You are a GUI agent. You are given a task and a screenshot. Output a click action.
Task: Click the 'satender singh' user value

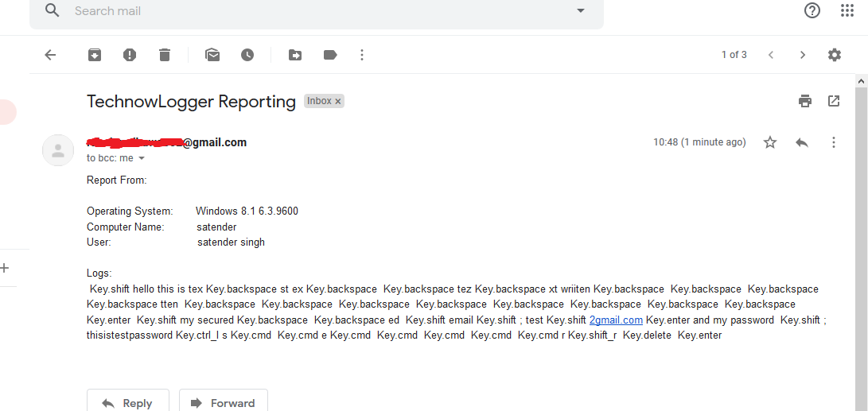tap(231, 242)
